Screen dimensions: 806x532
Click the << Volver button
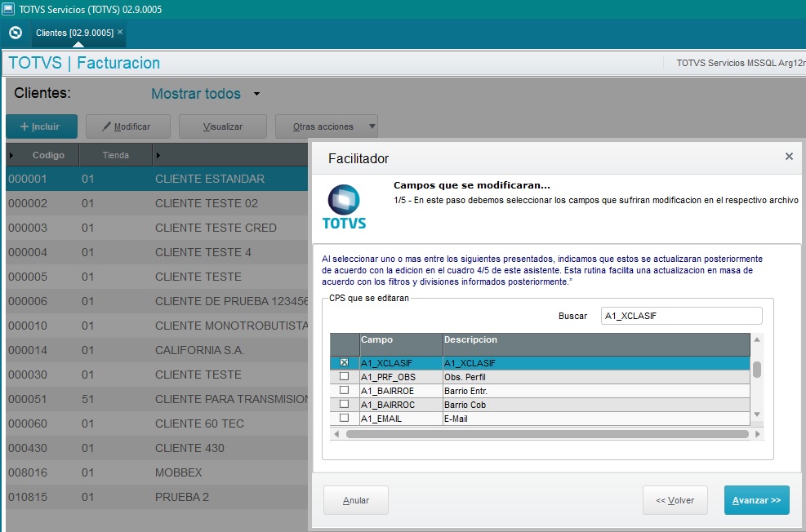pos(675,500)
